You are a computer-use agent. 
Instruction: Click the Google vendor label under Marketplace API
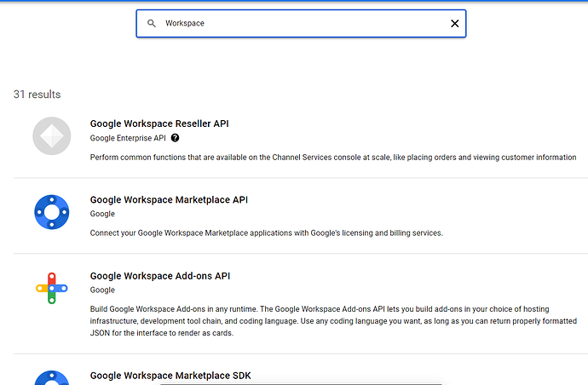click(x=102, y=214)
